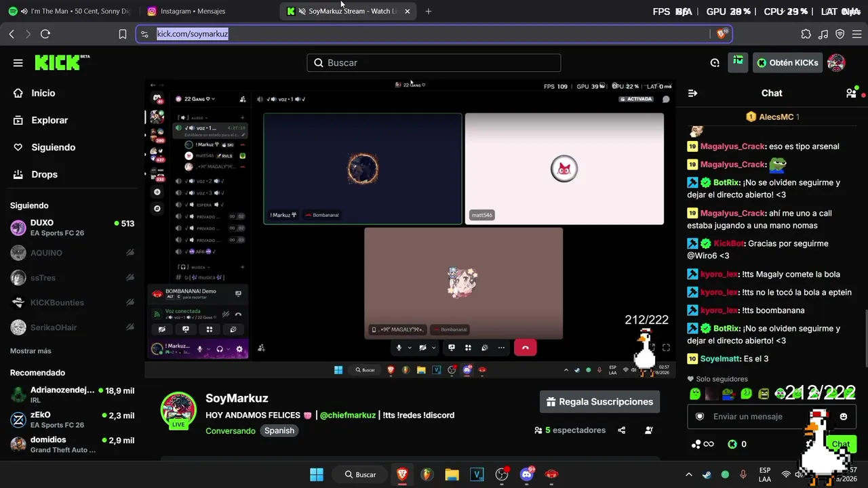The image size is (868, 488).
Task: Switch to the Instagram Mensajes tab
Action: pos(206,11)
